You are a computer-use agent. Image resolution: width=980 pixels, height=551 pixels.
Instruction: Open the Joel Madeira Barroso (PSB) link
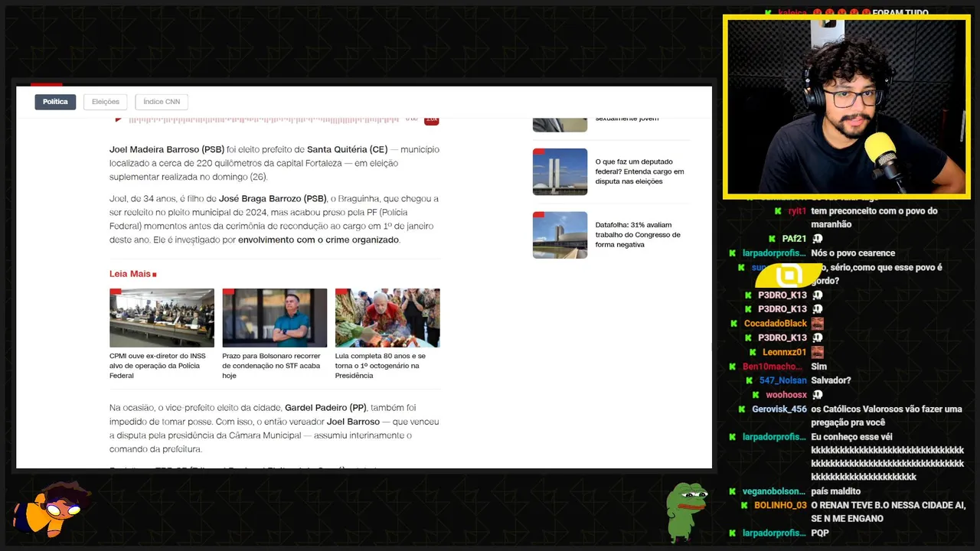(166, 149)
